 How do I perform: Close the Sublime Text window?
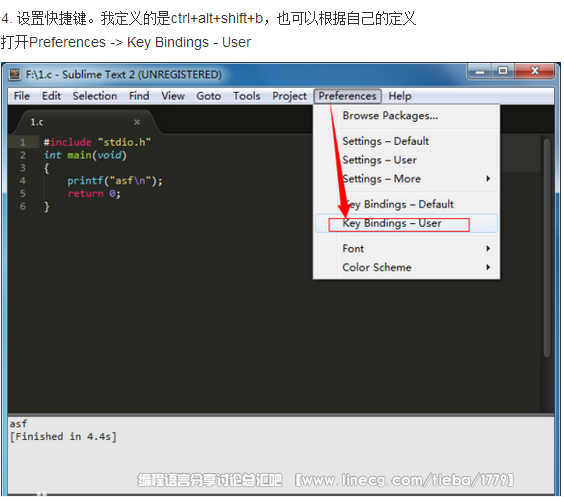[x=535, y=71]
